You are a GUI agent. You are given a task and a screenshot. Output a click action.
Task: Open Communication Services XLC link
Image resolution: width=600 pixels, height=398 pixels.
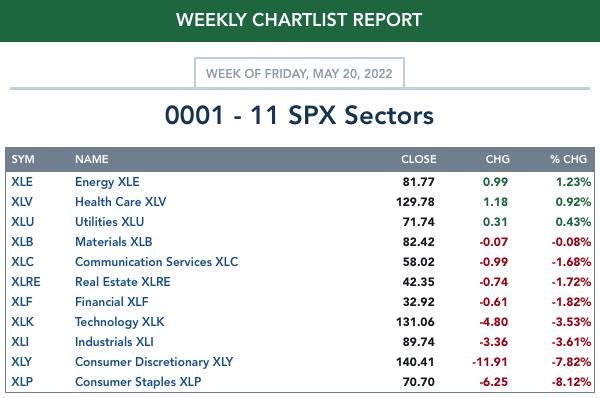157,261
